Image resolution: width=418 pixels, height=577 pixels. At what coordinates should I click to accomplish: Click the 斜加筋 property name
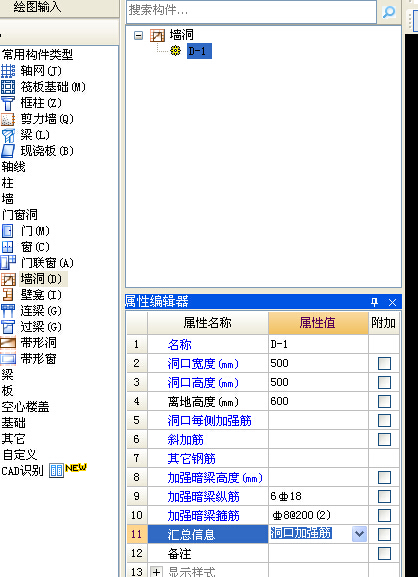185,440
